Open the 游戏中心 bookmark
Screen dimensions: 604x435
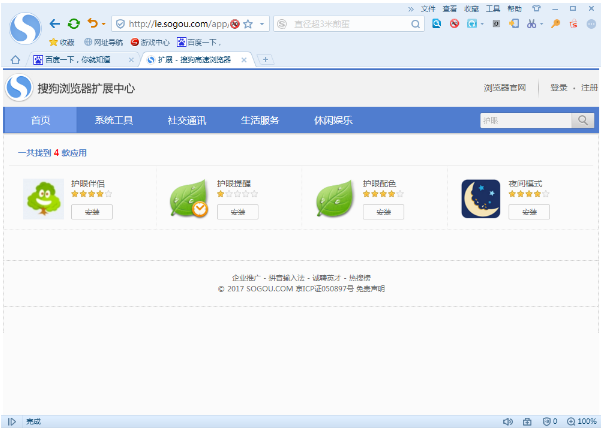(x=150, y=42)
